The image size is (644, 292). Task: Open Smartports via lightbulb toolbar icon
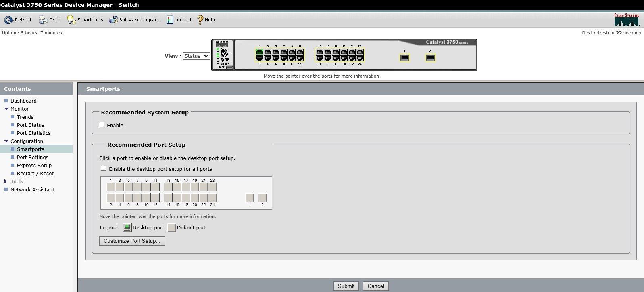click(x=71, y=20)
